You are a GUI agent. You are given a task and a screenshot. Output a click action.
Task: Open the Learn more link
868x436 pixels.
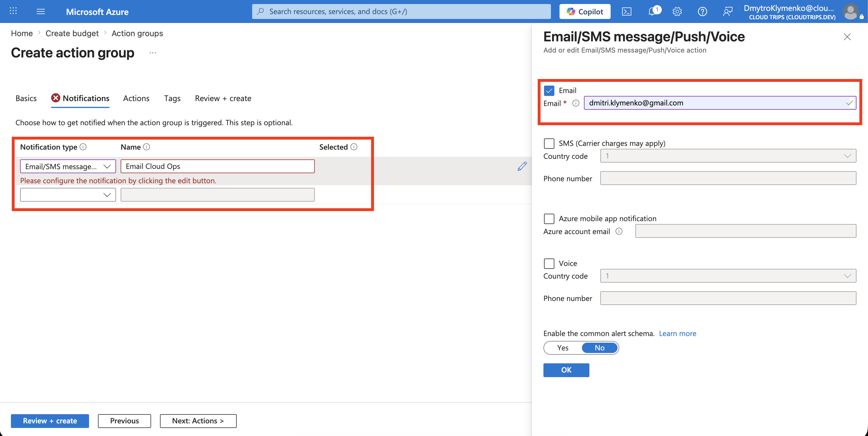[677, 333]
